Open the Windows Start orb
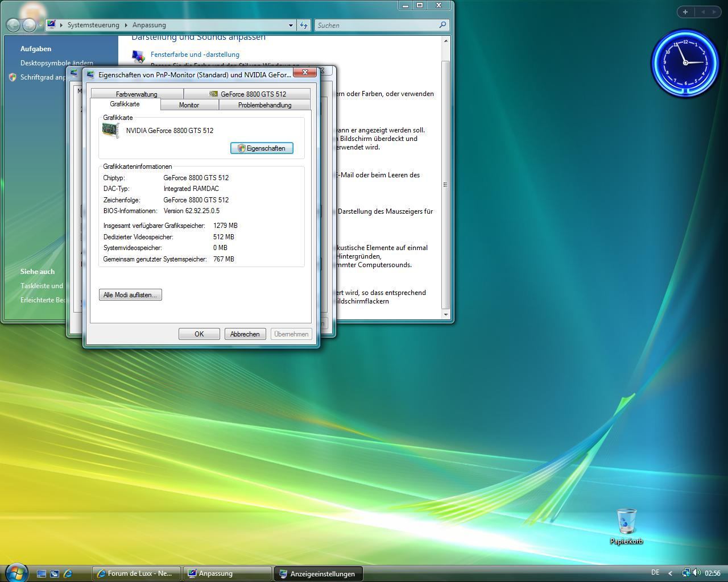The height and width of the screenshot is (582, 728). pos(16,572)
